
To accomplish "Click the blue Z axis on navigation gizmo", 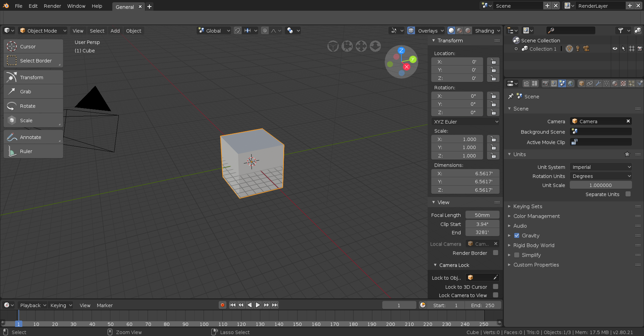I will click(x=401, y=51).
